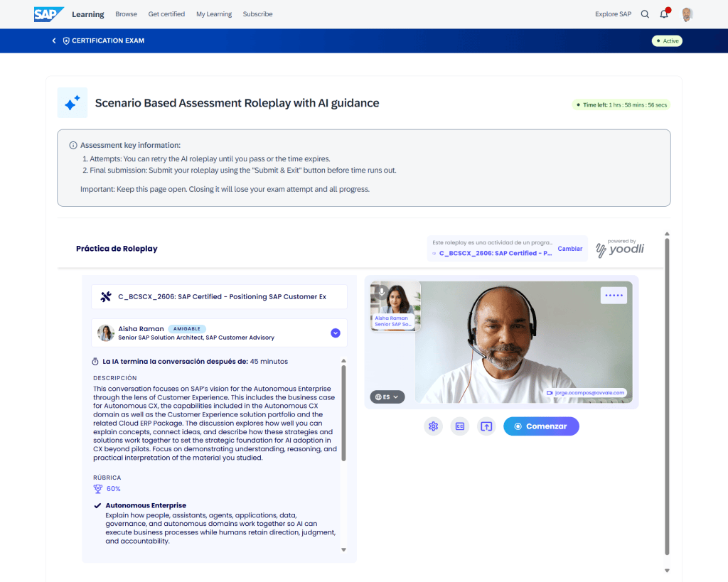
Task: Click the scenario title C_BCSCX_2606 SAP Certified
Action: click(x=222, y=296)
